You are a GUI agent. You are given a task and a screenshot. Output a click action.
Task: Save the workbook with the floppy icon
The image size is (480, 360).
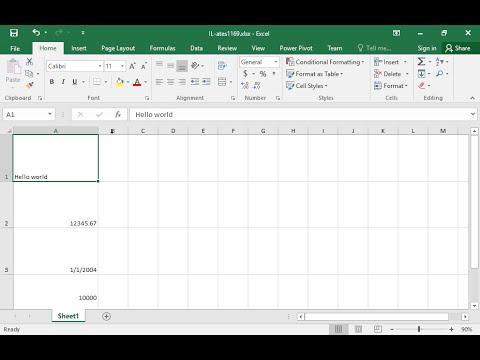coord(14,33)
